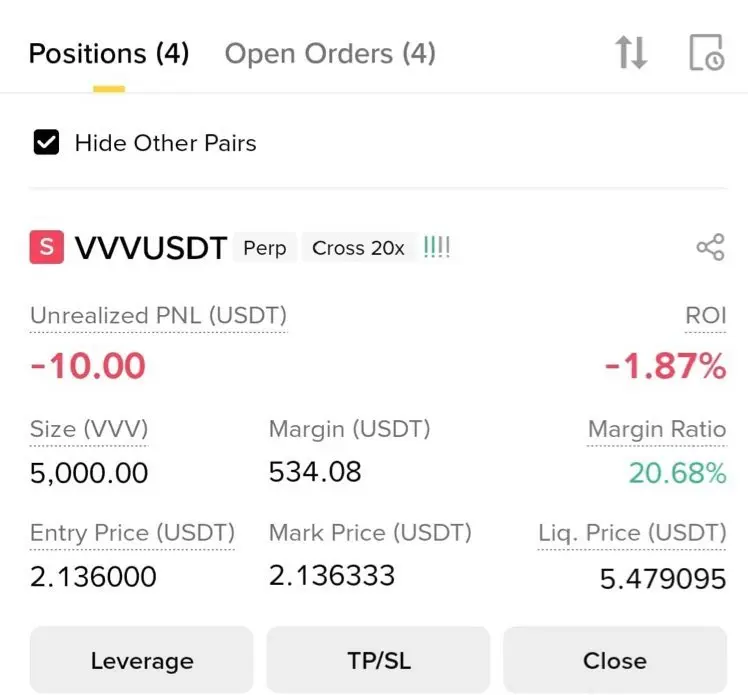Tap the Perp contract tag
Viewport: 748px width, 695px height.
point(265,248)
